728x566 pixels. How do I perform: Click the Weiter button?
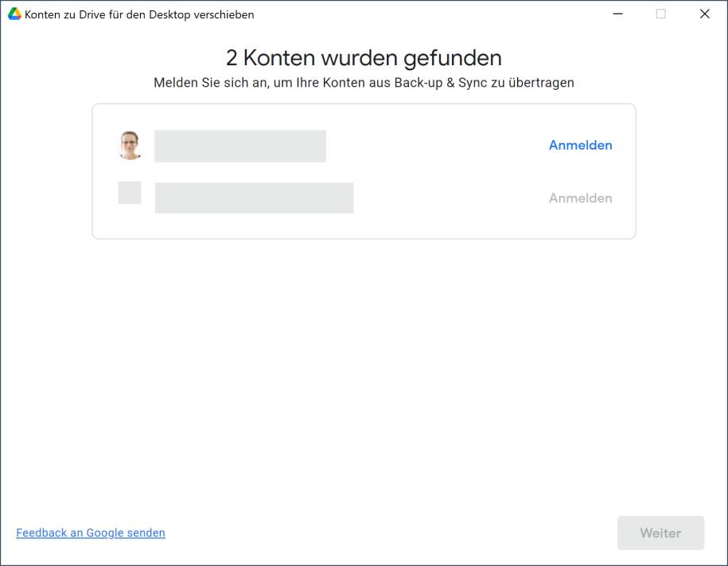tap(660, 533)
